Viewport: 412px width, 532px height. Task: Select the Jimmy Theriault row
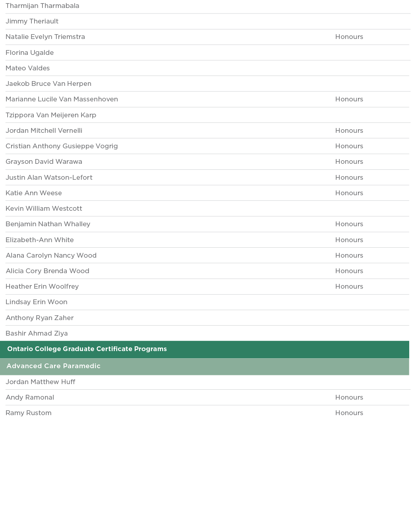(x=32, y=21)
